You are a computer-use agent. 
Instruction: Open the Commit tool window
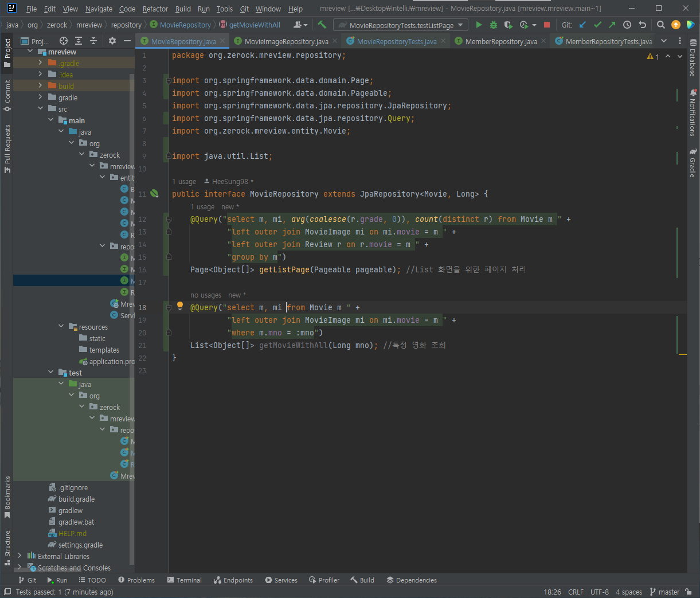(7, 95)
